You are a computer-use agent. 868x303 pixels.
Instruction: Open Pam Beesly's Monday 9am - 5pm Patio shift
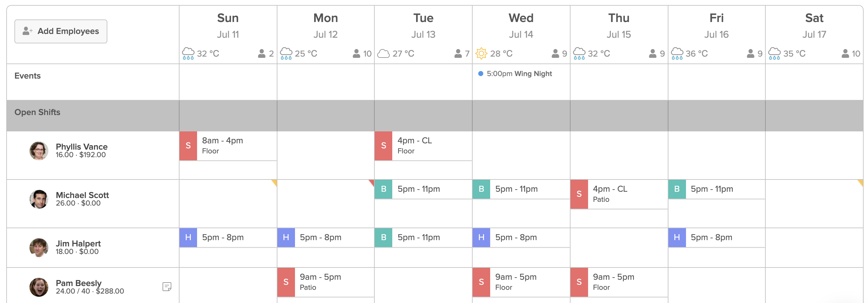click(x=325, y=282)
